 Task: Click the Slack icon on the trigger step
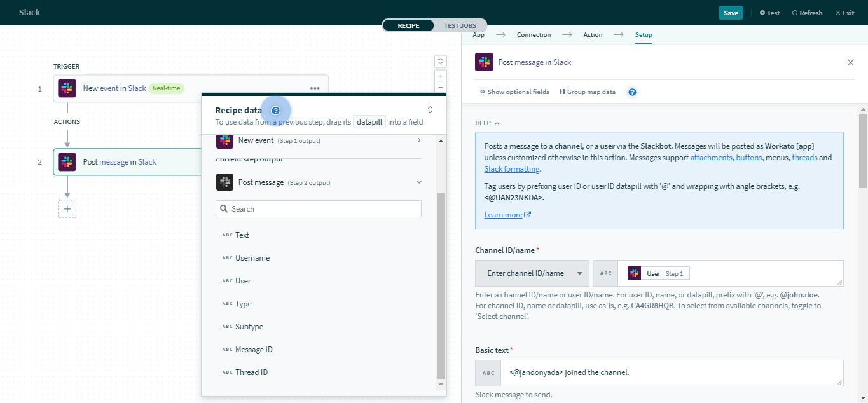[x=67, y=88]
